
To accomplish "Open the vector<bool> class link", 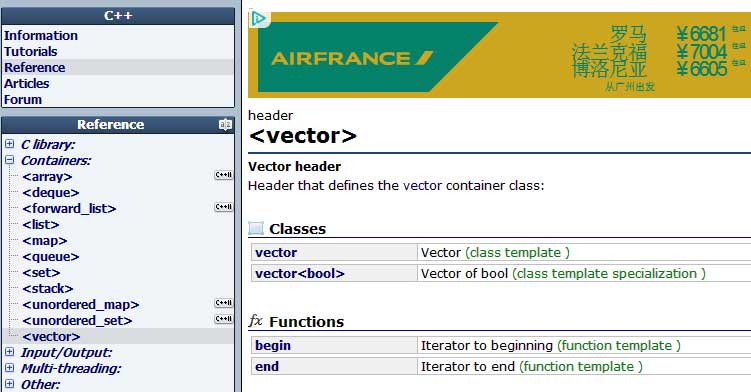I will pyautogui.click(x=300, y=274).
